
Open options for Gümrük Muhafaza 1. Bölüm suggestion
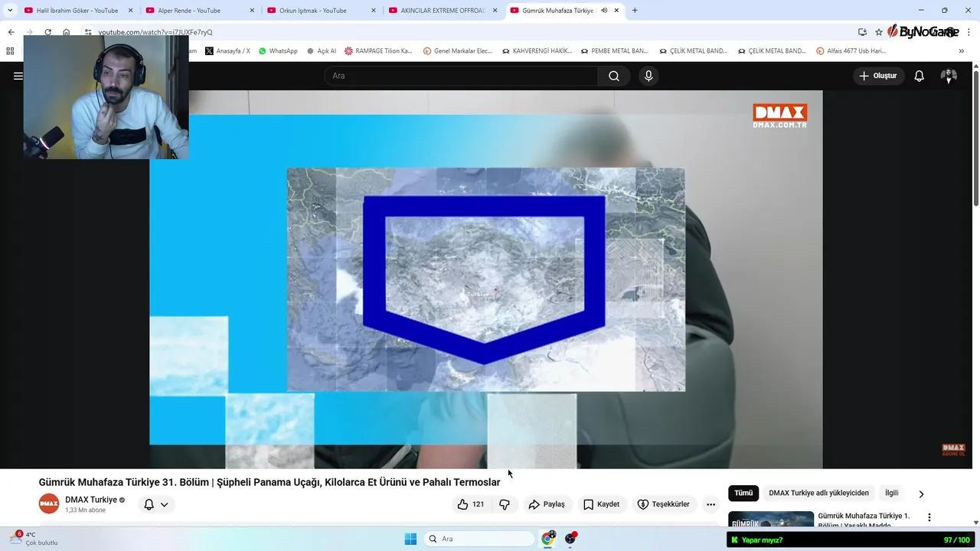pyautogui.click(x=929, y=517)
